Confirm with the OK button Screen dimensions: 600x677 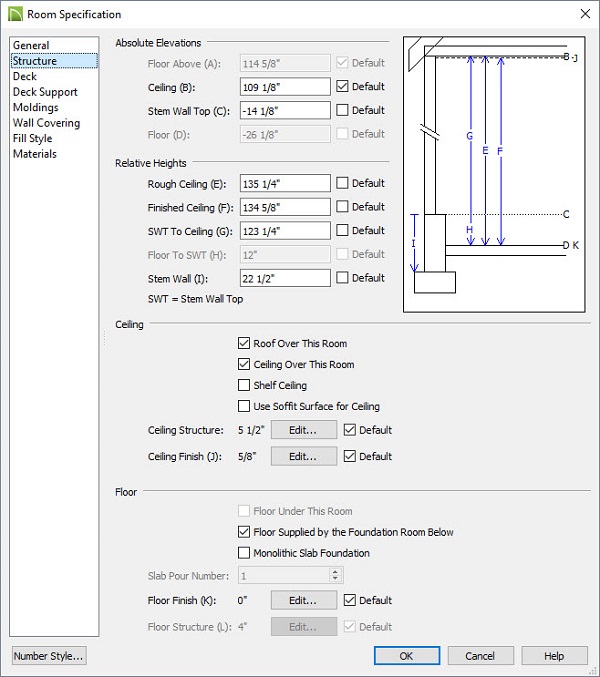(407, 656)
